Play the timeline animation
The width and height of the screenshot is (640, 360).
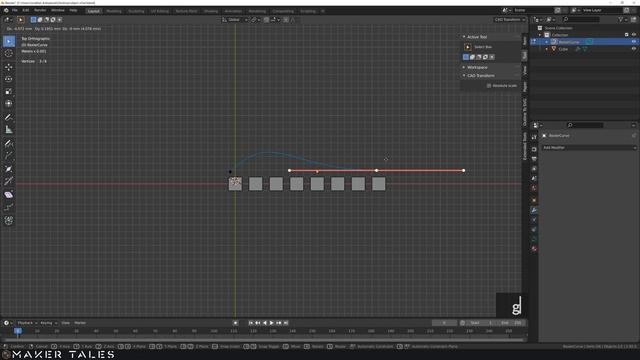tap(272, 323)
